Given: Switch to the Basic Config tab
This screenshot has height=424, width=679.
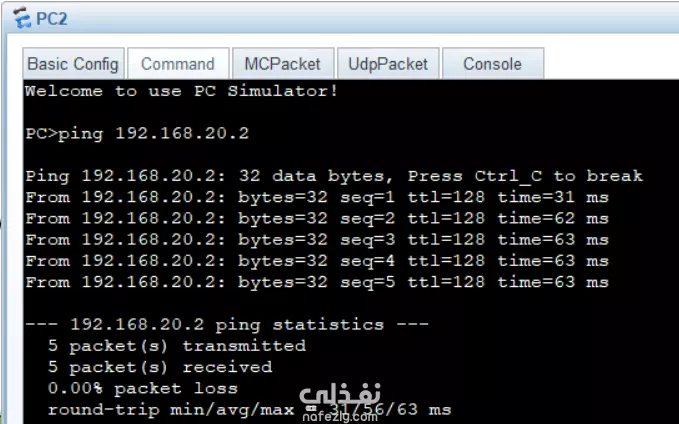Looking at the screenshot, I should tap(73, 64).
